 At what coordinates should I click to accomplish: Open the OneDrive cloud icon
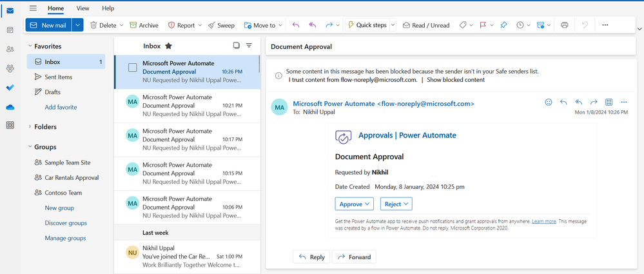pyautogui.click(x=10, y=107)
